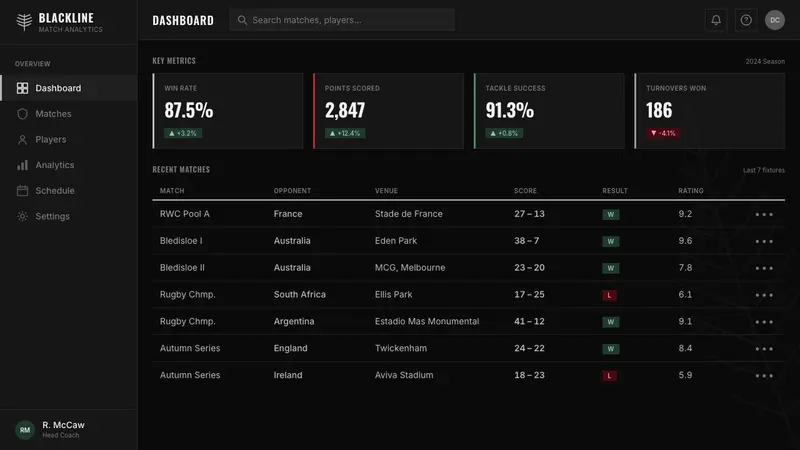
Task: Click the +0.8% tackle change badge
Action: [504, 133]
